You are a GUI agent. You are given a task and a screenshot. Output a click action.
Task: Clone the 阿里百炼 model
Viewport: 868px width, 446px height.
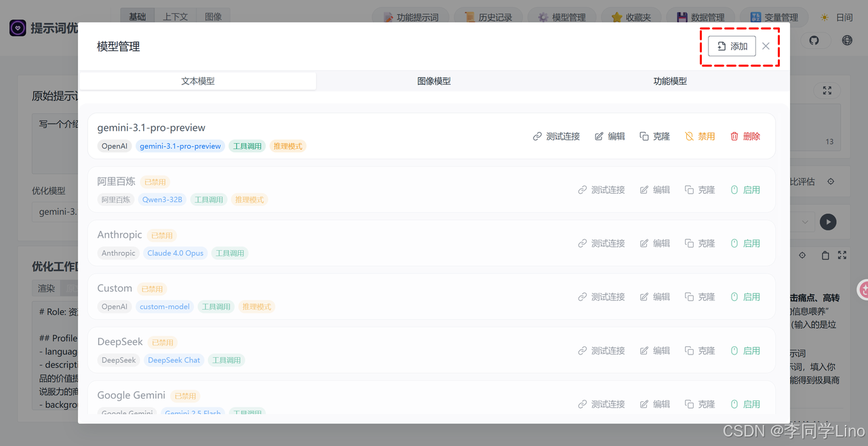coord(700,190)
